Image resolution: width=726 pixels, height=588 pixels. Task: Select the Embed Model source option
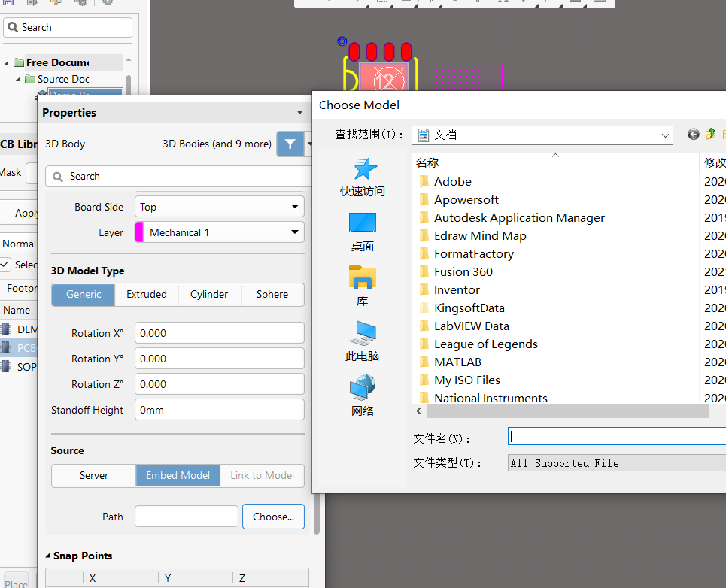coord(178,475)
